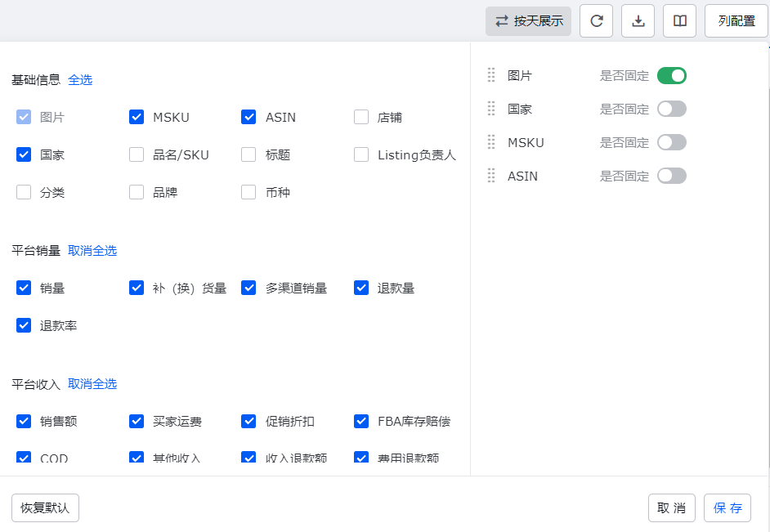Image resolution: width=770 pixels, height=532 pixels.
Task: Uncheck the MSKU checkbox
Action: coord(136,117)
